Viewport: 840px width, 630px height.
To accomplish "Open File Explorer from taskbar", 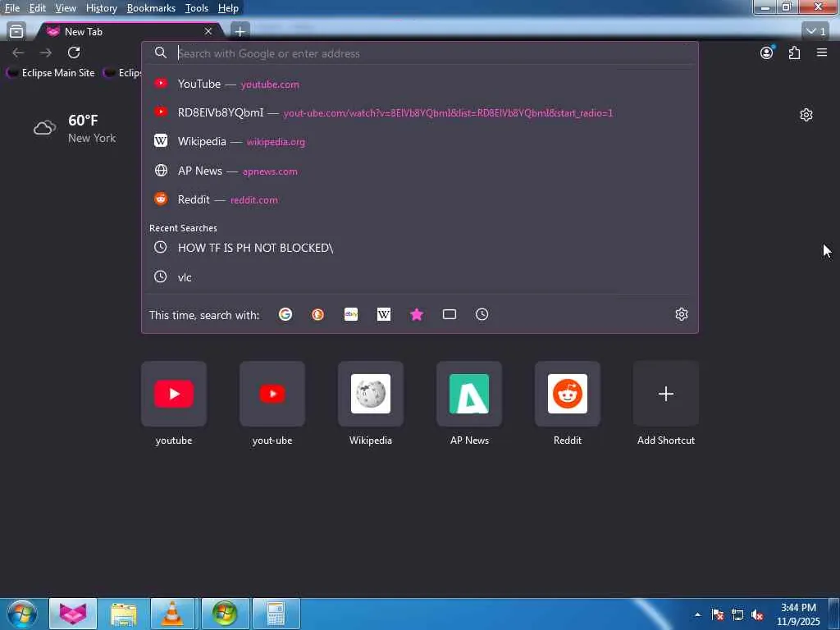I will point(123,614).
